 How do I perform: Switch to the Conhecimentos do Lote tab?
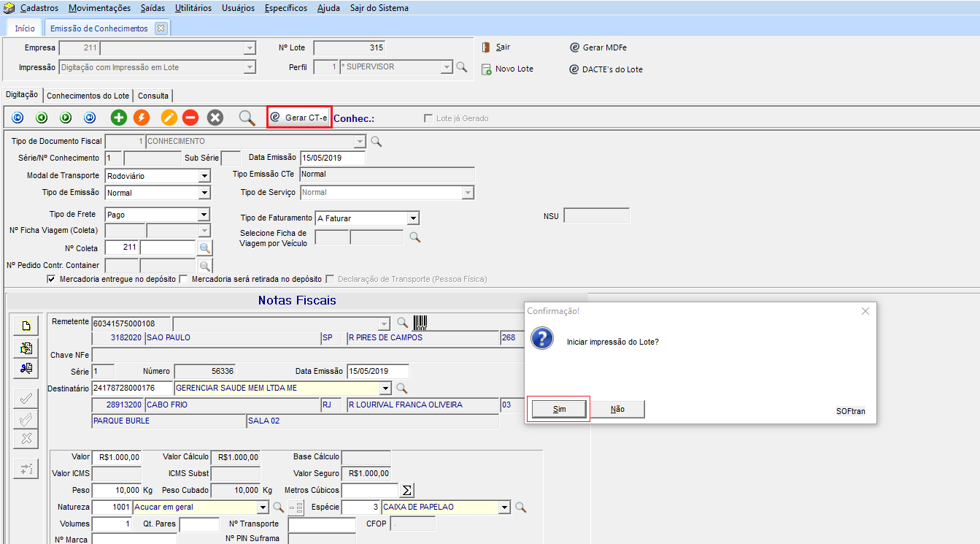(88, 96)
